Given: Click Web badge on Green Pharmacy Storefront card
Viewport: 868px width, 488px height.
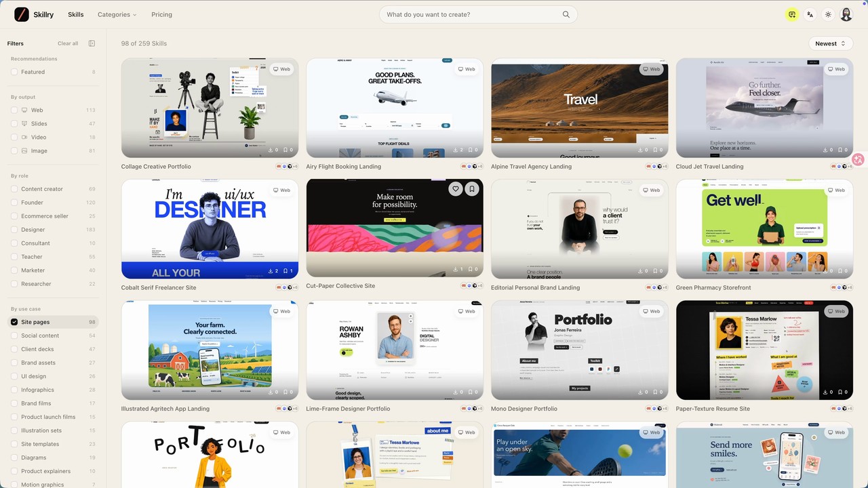Looking at the screenshot, I should [836, 190].
